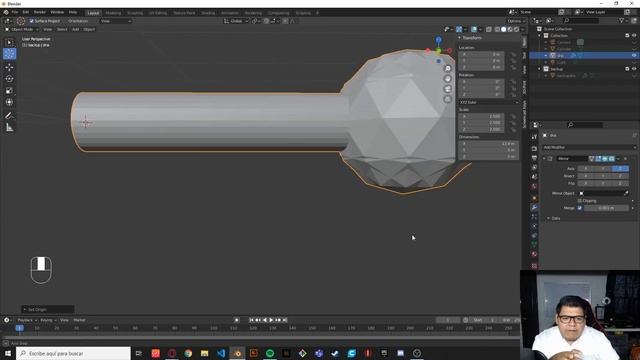Image resolution: width=640 pixels, height=360 pixels.
Task: Click the zoom magnifier viewport gizmo
Action: (x=448, y=69)
